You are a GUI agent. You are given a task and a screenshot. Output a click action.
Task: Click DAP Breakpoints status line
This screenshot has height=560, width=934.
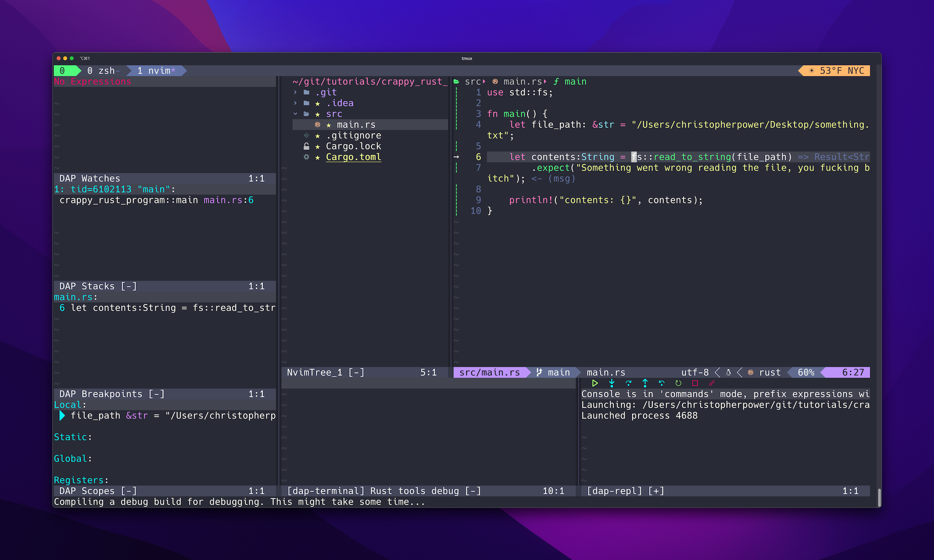165,394
